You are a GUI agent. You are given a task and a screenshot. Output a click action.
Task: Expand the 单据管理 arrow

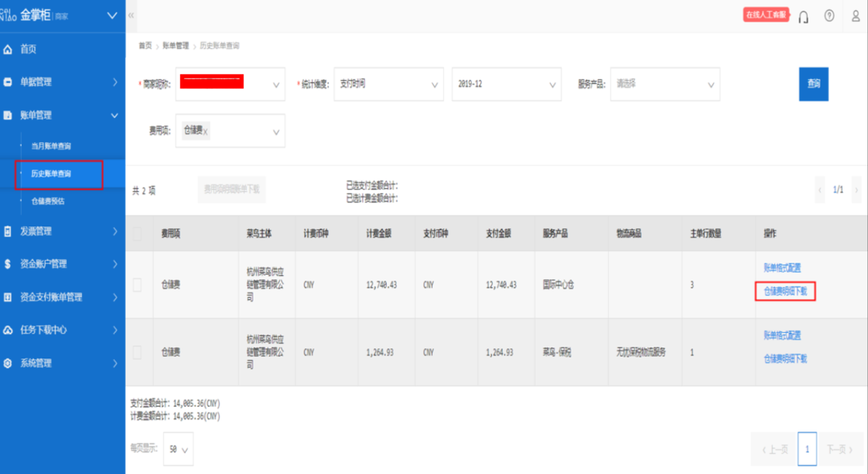115,82
